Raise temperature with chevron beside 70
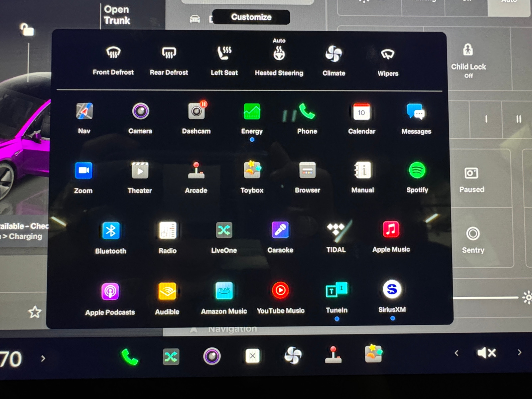 tap(43, 358)
